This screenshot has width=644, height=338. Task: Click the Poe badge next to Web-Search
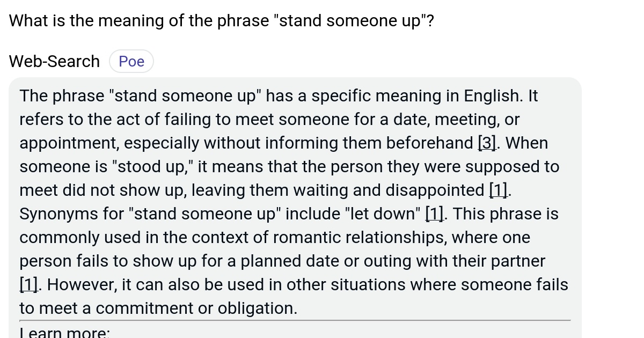[131, 62]
